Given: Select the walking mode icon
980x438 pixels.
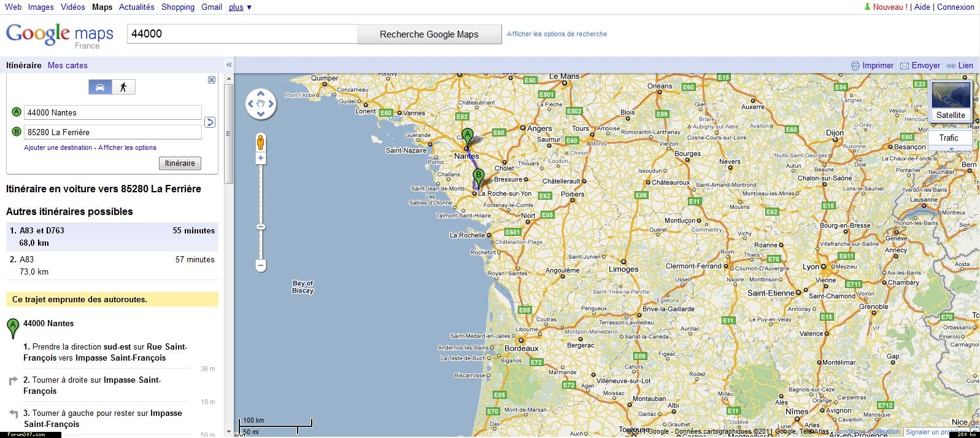Looking at the screenshot, I should pos(123,87).
